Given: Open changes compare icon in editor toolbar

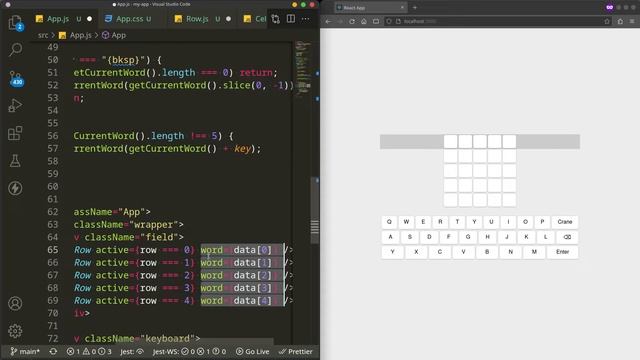Looking at the screenshot, I should pos(276,19).
